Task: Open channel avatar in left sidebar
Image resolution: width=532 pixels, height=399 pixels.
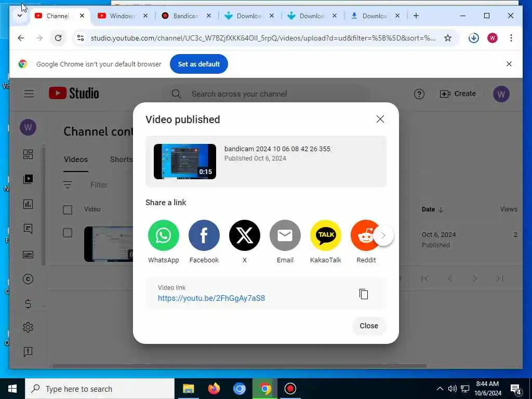Action: coord(28,127)
